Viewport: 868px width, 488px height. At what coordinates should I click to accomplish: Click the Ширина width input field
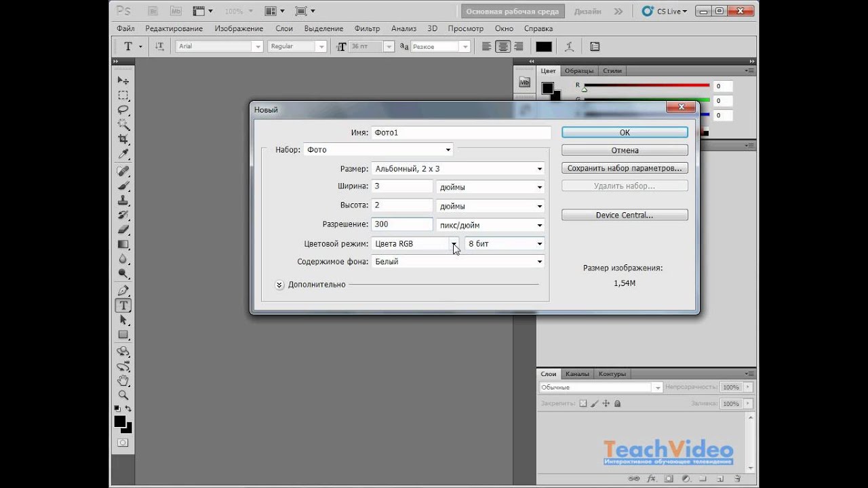tap(401, 186)
